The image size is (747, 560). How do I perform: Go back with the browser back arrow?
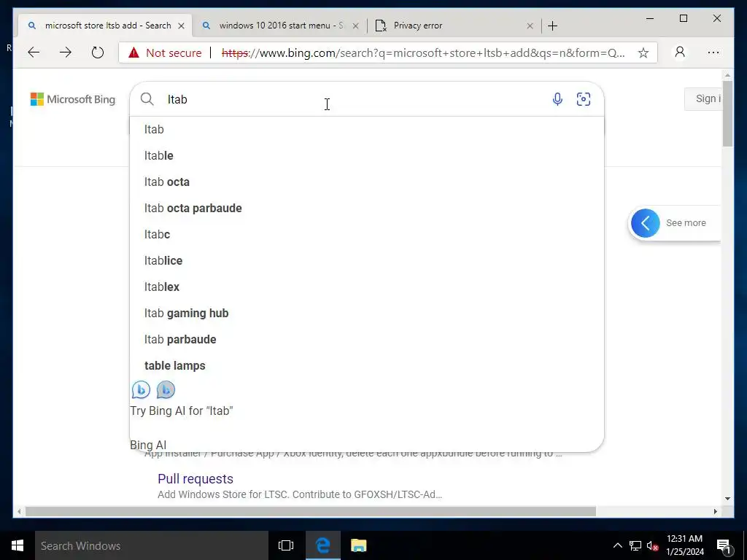click(x=34, y=52)
